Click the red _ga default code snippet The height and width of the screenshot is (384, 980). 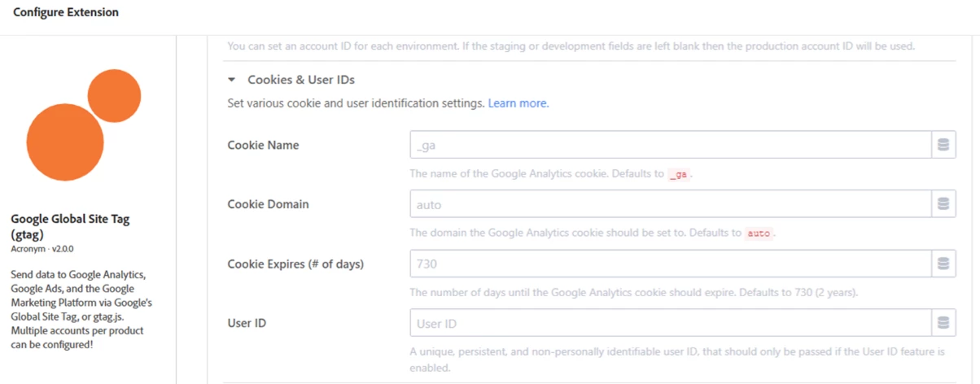coord(678,175)
